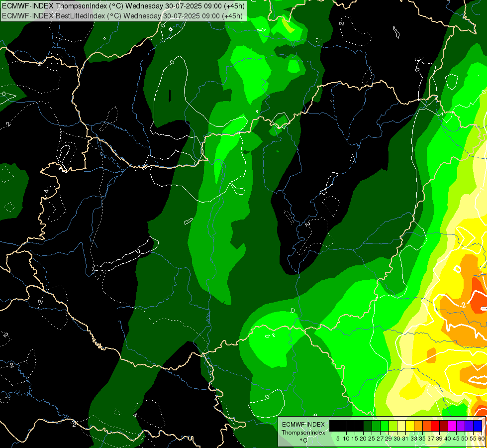Select the yellow-green 29-30 legend swatch
487x448 pixels.
(393, 426)
